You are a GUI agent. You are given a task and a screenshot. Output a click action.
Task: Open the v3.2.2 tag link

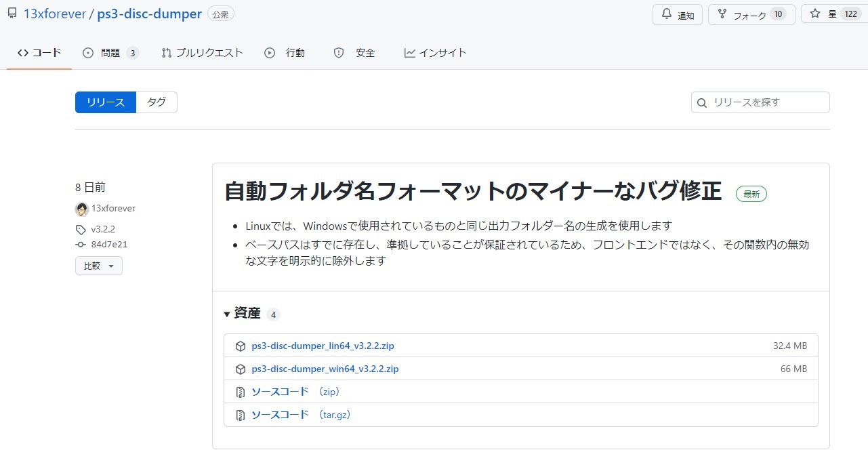[103, 229]
